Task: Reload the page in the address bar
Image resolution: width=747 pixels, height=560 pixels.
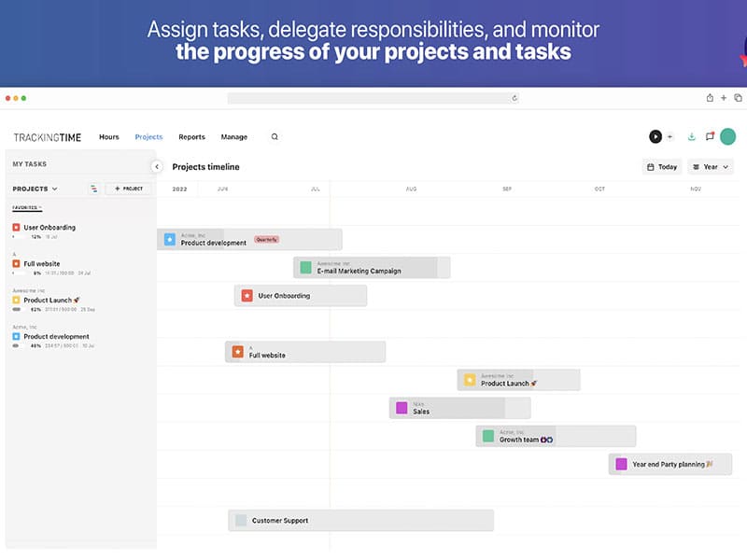Action: [x=514, y=98]
